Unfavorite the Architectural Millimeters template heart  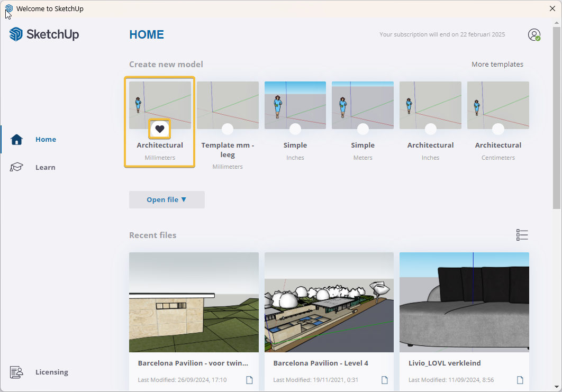point(160,129)
